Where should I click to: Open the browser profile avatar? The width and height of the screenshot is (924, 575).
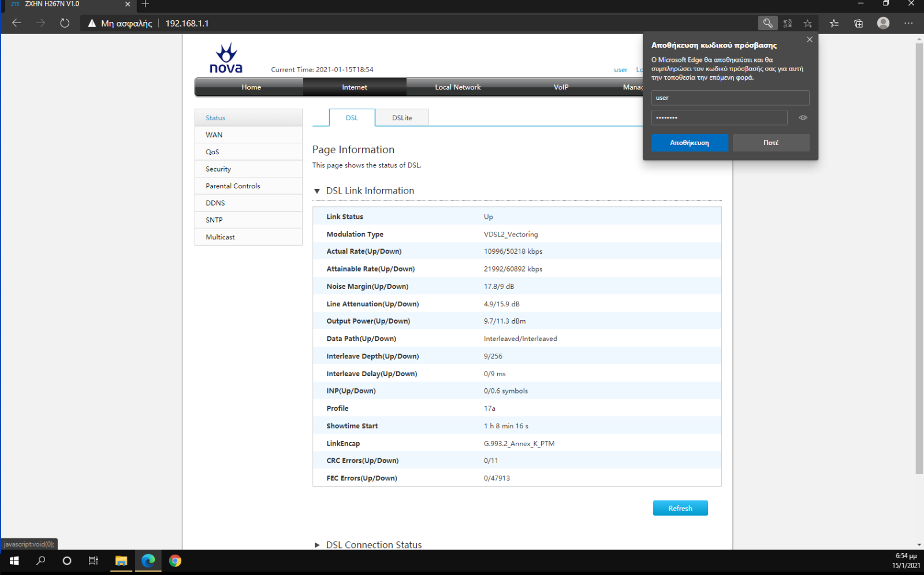tap(883, 23)
